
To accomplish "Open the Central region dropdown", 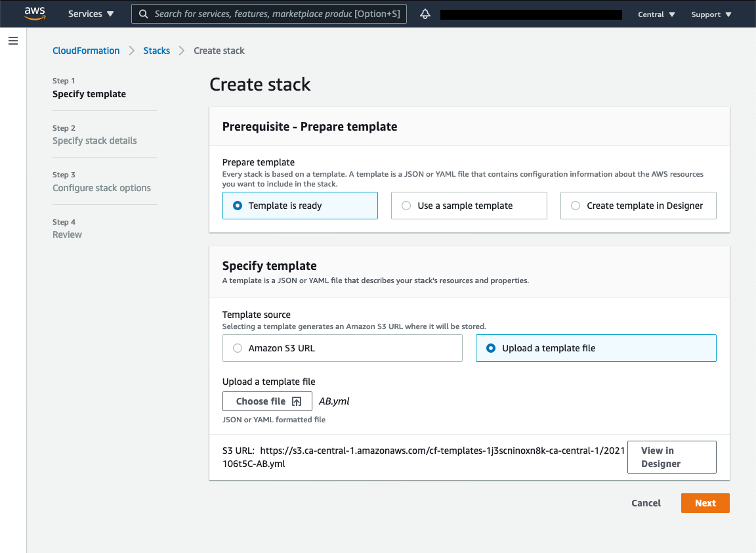I will click(x=656, y=14).
